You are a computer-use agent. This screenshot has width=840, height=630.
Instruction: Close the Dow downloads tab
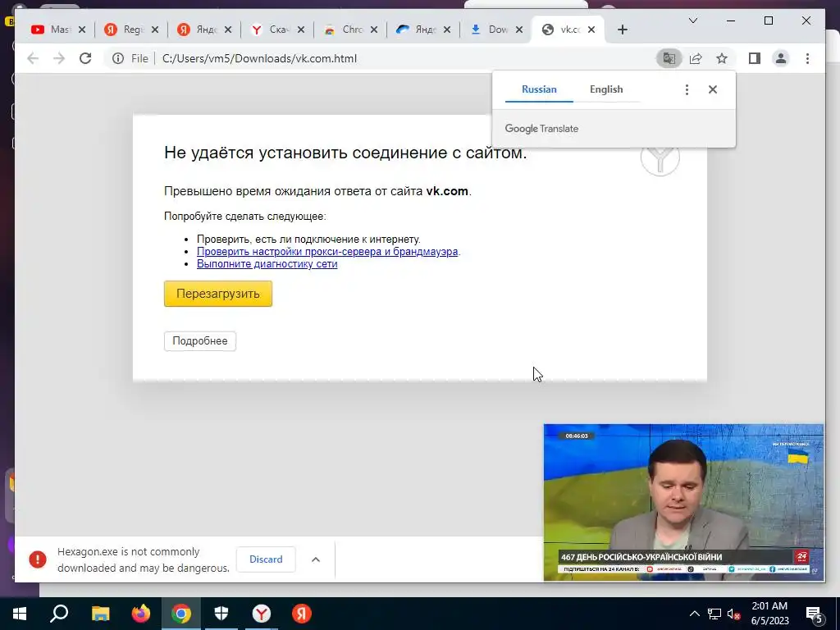pyautogui.click(x=518, y=30)
